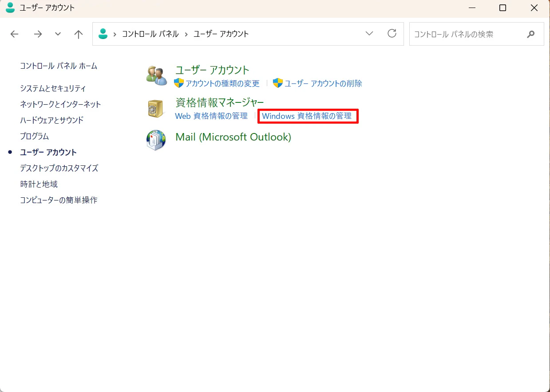Open the ユーザー アカウント heading link

point(213,70)
